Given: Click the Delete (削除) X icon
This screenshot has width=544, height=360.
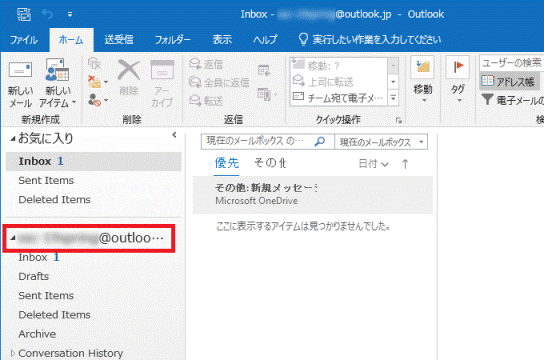Looking at the screenshot, I should click(x=129, y=78).
